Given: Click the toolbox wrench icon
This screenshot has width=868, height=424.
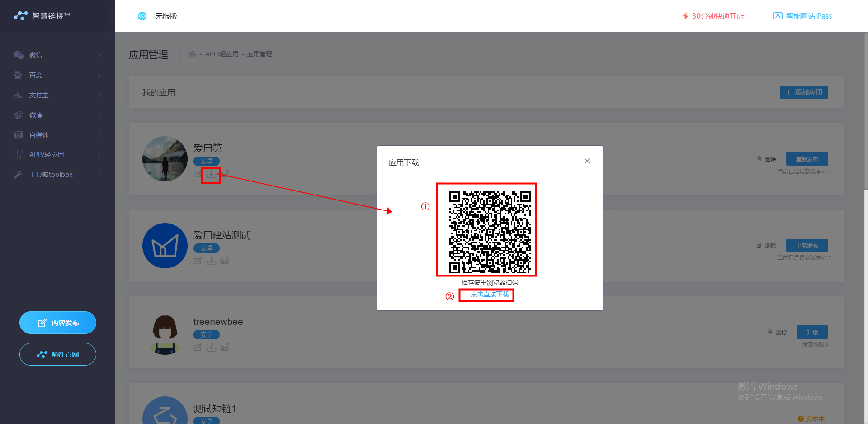Looking at the screenshot, I should [18, 175].
